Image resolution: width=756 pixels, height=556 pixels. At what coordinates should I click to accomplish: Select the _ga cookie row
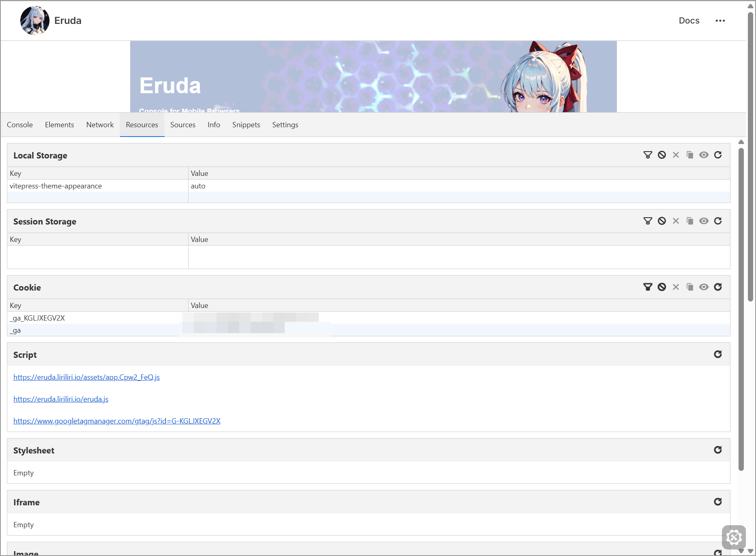click(x=369, y=330)
